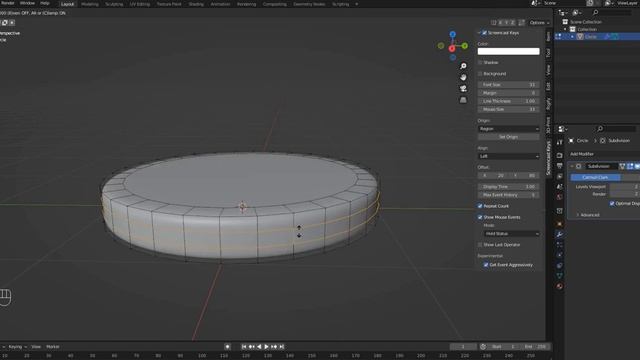Click the blue Z axis gizmo ball
The width and height of the screenshot is (640, 360).
point(453,34)
